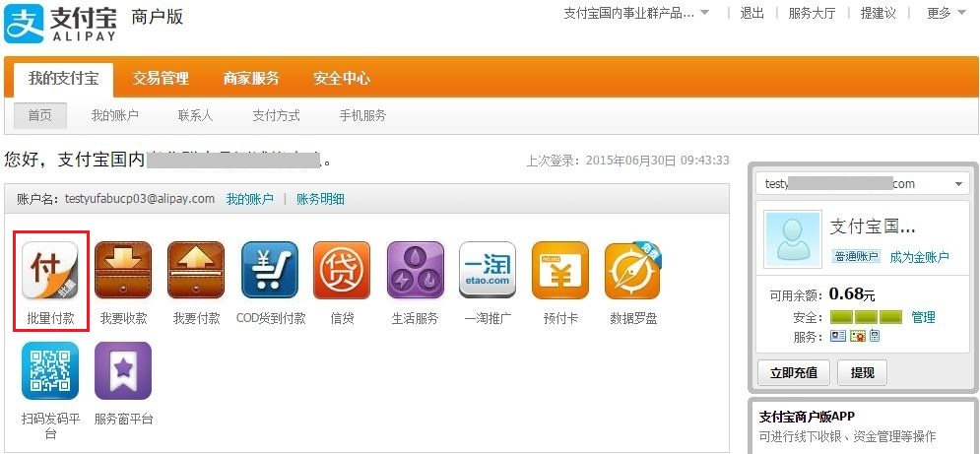Click the 退出 logout link
This screenshot has width=980, height=454.
click(x=752, y=13)
